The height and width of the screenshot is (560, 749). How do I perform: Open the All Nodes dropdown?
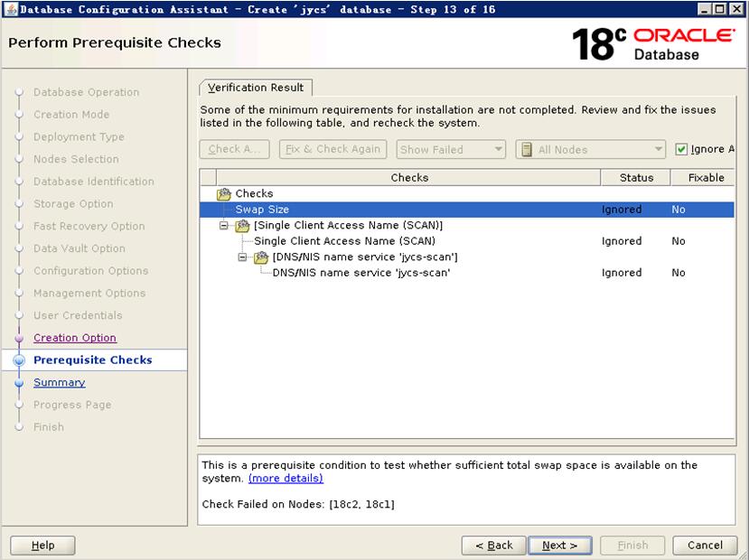591,149
